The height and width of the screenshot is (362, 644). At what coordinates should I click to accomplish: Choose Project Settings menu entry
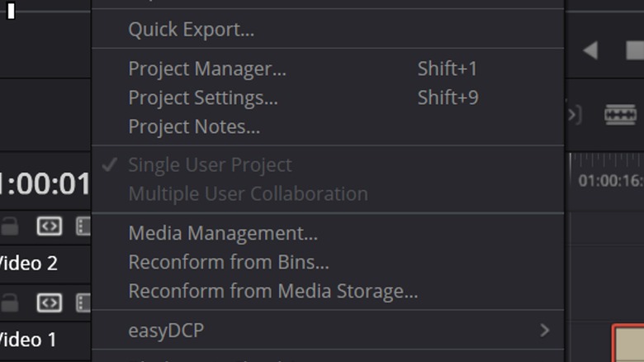tap(203, 98)
